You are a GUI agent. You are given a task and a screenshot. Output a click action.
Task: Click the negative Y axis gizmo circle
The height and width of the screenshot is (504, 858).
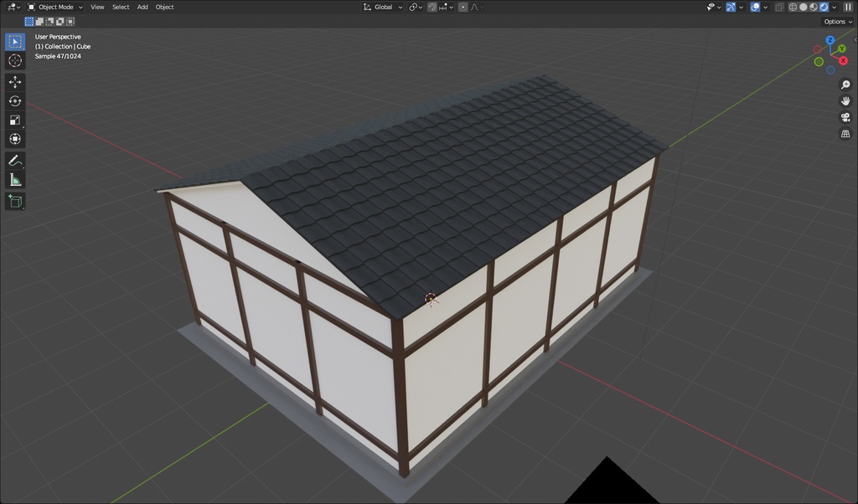pyautogui.click(x=819, y=62)
